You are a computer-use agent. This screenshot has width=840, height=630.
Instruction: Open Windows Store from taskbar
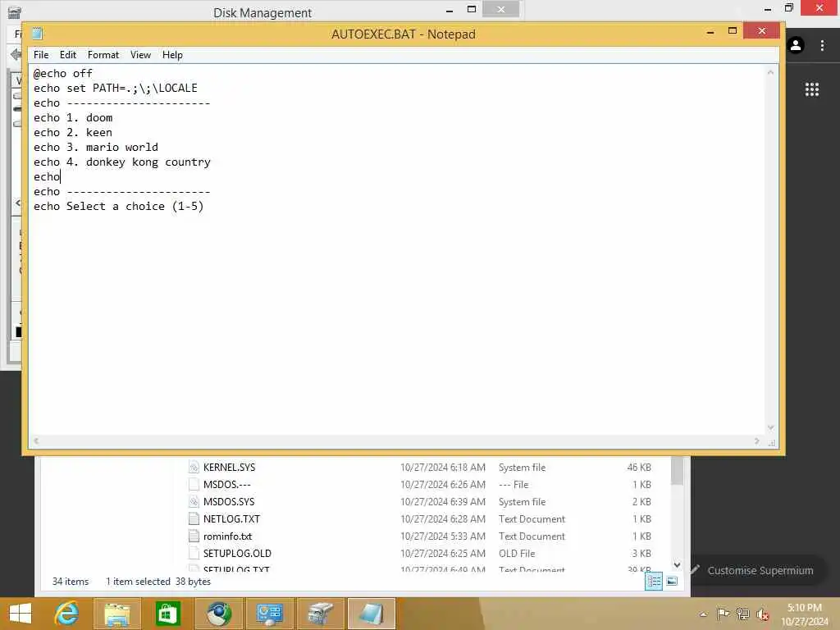pos(167,614)
